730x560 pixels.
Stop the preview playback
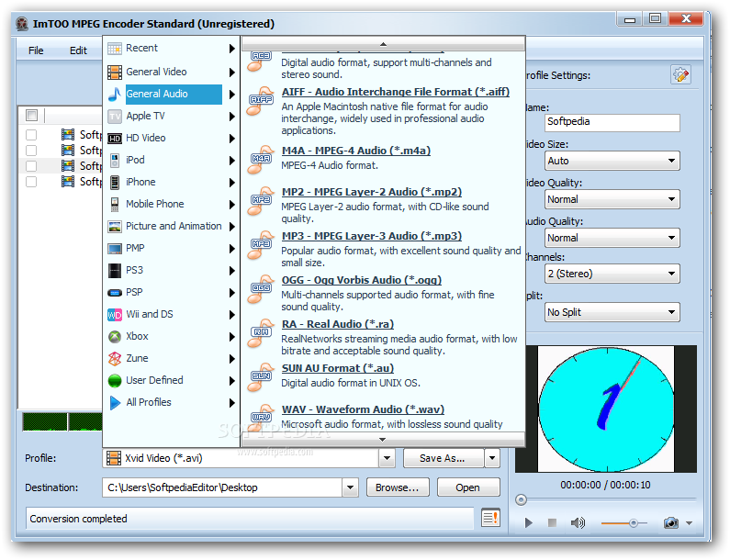click(552, 523)
